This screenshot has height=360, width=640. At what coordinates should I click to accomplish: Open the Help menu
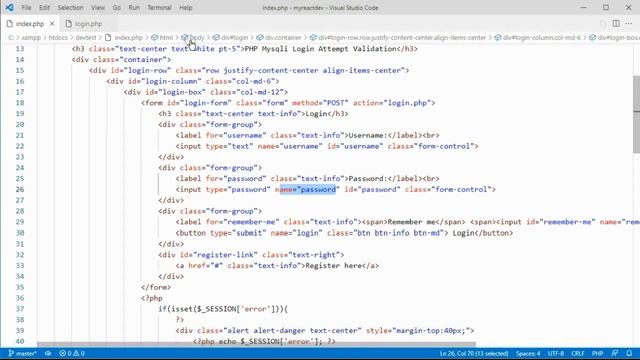tap(186, 8)
